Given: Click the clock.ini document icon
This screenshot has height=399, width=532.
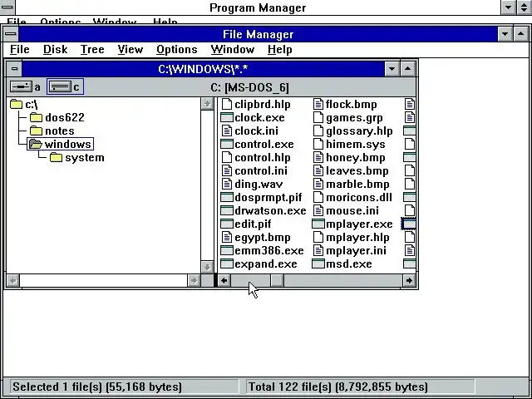Looking at the screenshot, I should pos(227,131).
